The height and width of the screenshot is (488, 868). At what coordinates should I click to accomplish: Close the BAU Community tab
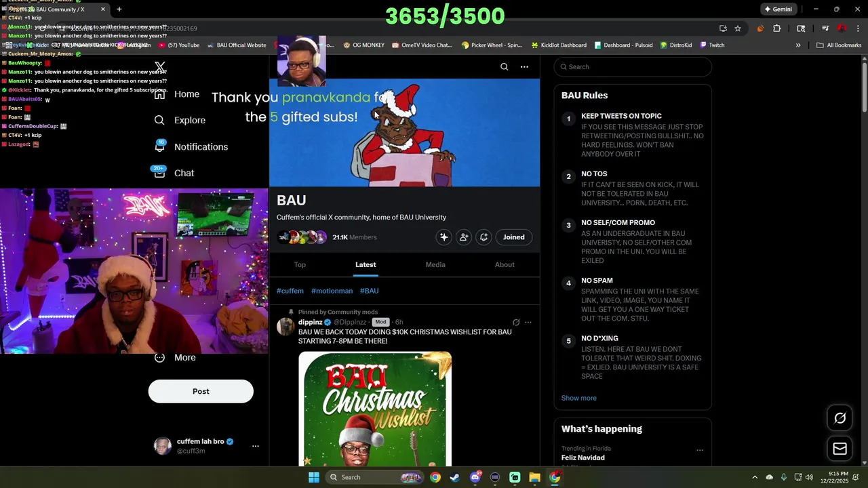tap(103, 9)
